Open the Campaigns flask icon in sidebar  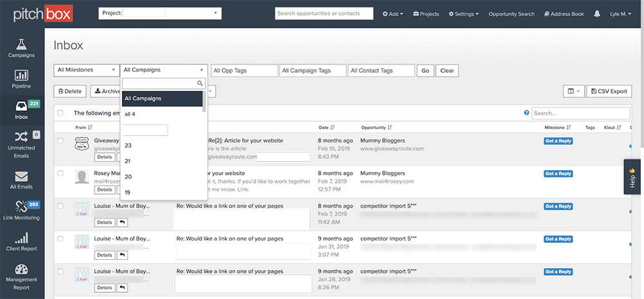(x=21, y=44)
